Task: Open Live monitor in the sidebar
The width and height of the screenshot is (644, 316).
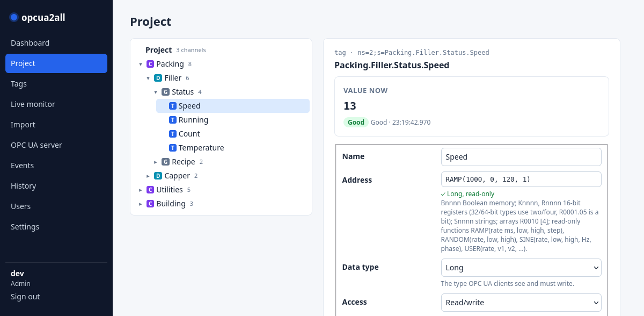Action: pos(56,104)
